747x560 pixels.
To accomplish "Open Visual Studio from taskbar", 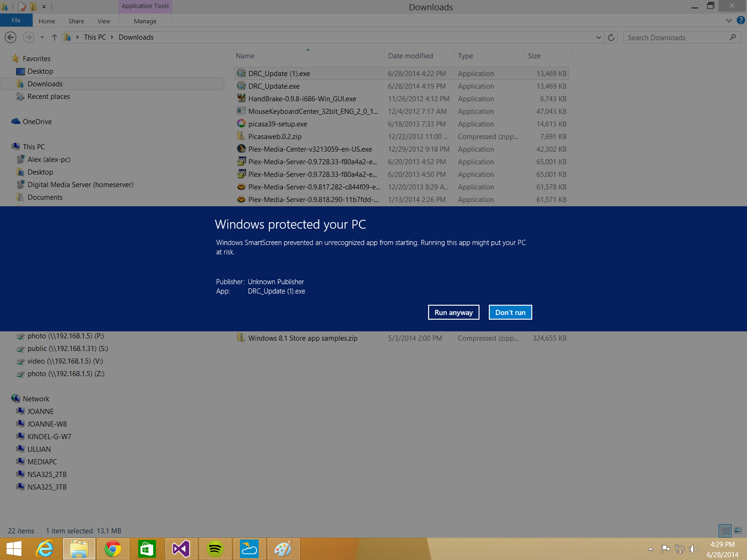I will coord(181,549).
